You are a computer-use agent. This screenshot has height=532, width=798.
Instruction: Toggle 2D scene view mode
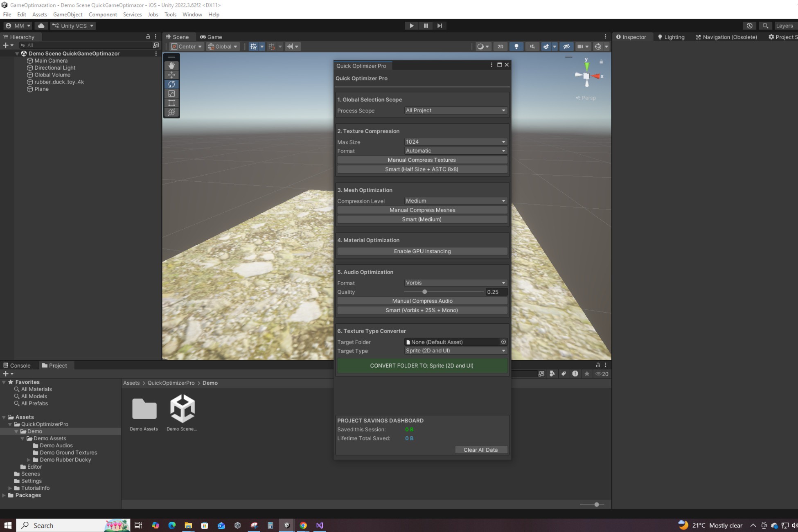tap(500, 47)
